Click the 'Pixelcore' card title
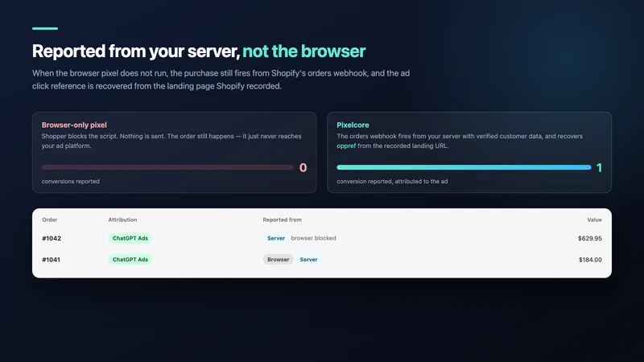Image resolution: width=644 pixels, height=362 pixels. pyautogui.click(x=353, y=125)
